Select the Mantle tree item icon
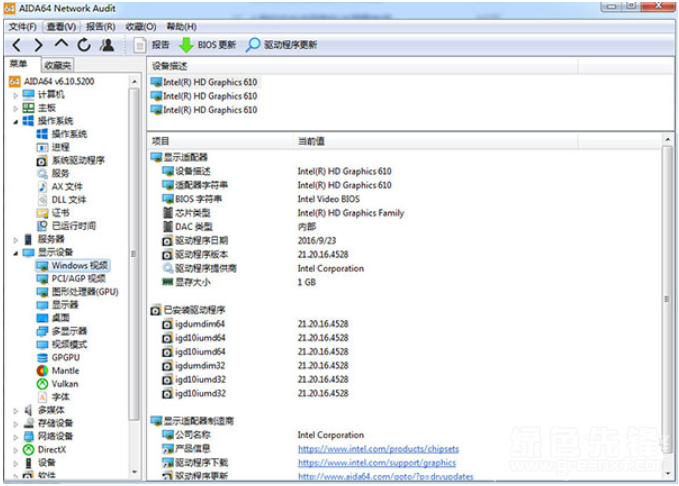 [x=42, y=371]
